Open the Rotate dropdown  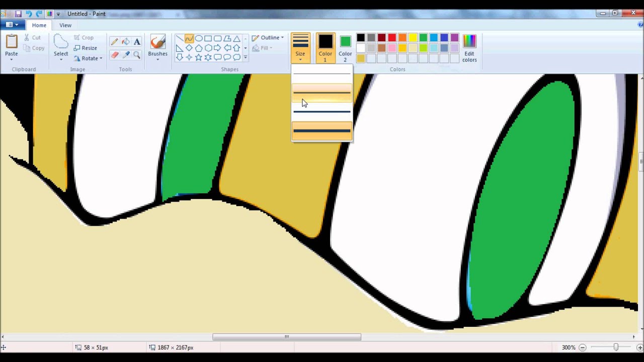(88, 58)
